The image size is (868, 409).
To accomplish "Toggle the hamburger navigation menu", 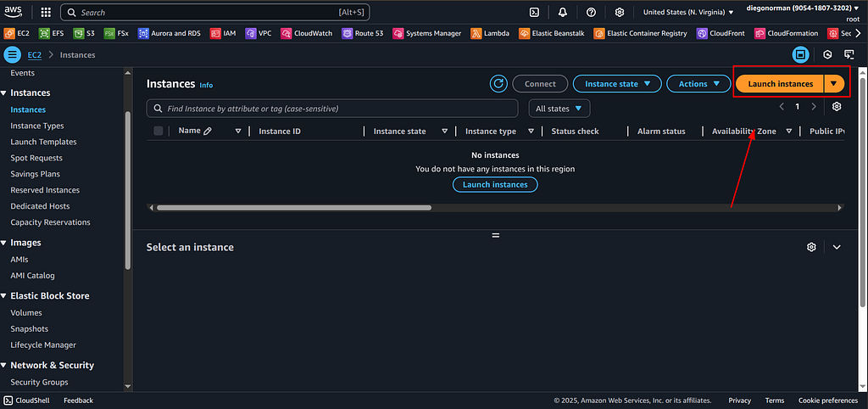I will tap(12, 55).
